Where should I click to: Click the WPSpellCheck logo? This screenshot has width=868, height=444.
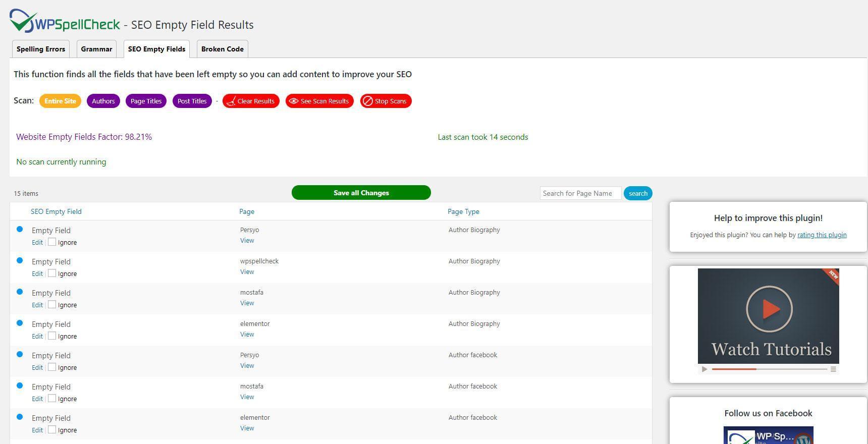pyautogui.click(x=65, y=22)
